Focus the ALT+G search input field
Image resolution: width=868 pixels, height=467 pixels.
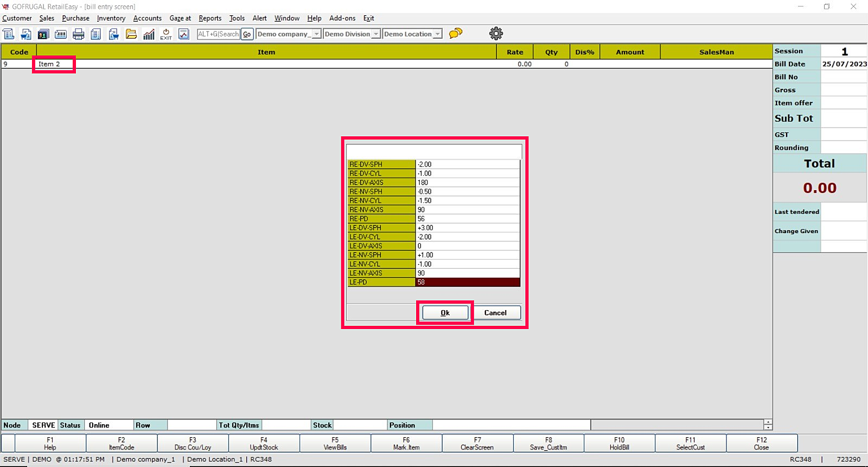tap(219, 34)
